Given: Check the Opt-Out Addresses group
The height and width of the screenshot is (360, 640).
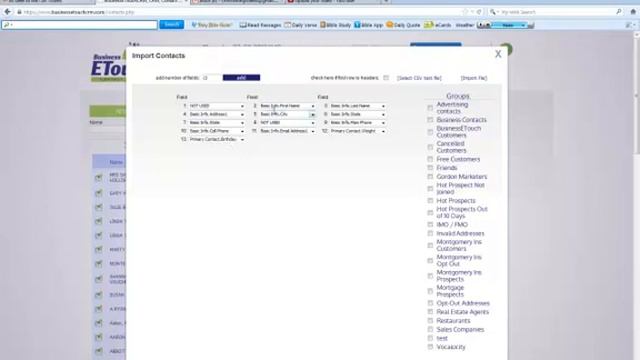Looking at the screenshot, I should click(430, 303).
